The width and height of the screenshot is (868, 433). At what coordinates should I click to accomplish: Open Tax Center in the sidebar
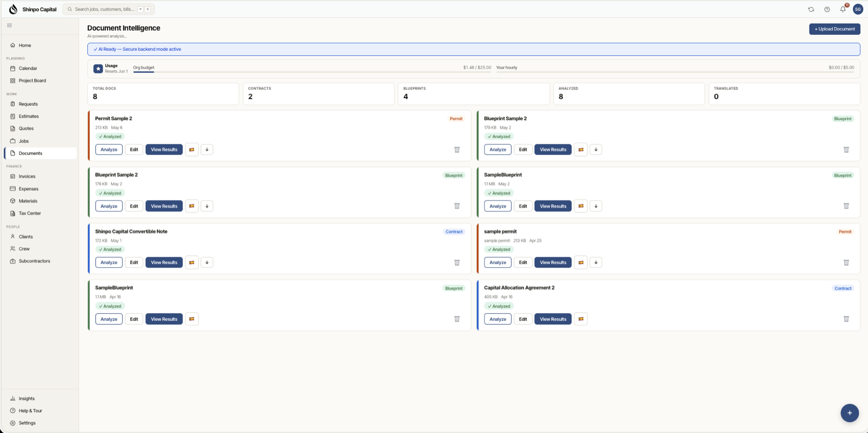click(x=40, y=214)
